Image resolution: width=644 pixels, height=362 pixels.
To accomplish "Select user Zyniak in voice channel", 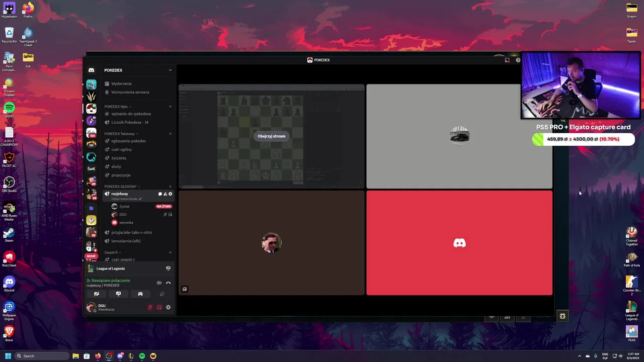I will tap(142, 207).
